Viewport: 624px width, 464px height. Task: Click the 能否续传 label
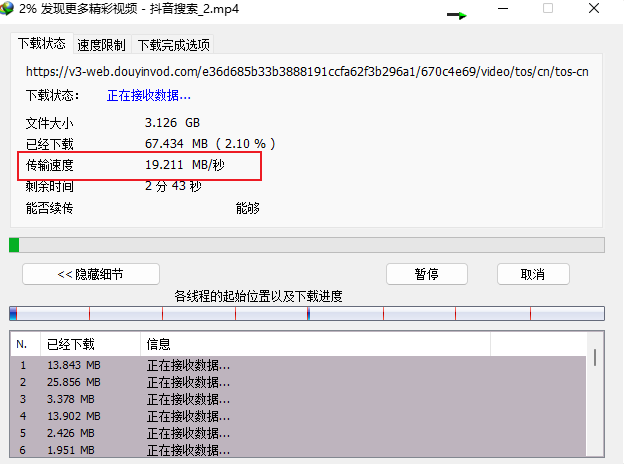[50, 208]
